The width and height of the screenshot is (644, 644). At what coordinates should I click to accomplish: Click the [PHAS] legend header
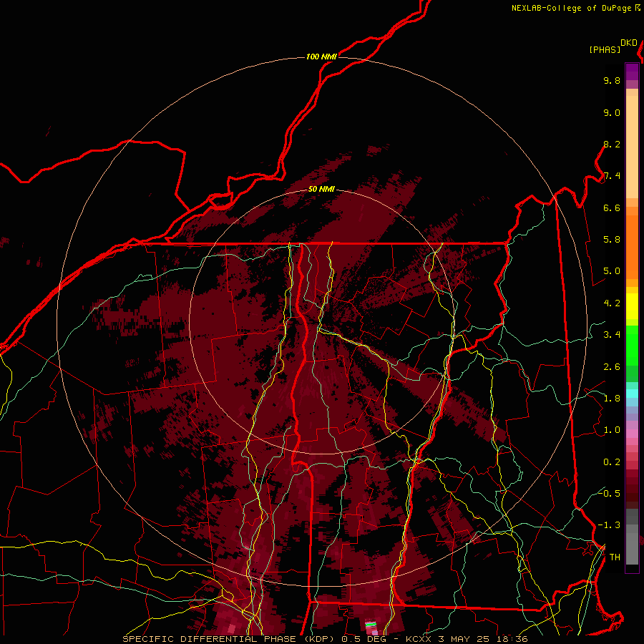[x=605, y=49]
